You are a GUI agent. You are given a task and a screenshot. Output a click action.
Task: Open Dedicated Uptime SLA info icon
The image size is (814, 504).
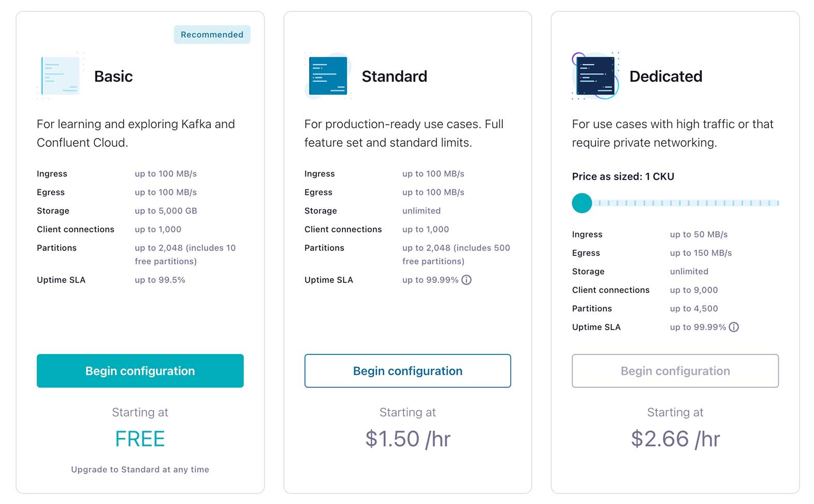[x=734, y=327]
